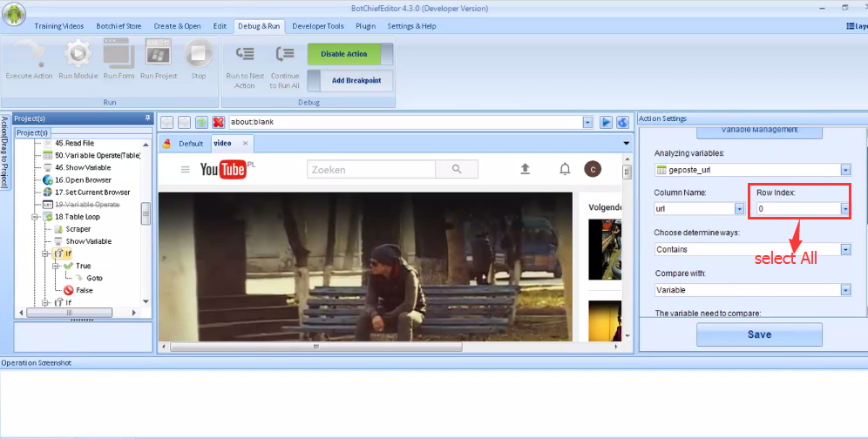This screenshot has height=439, width=868.
Task: Switch to the Default browser tab
Action: tap(190, 143)
